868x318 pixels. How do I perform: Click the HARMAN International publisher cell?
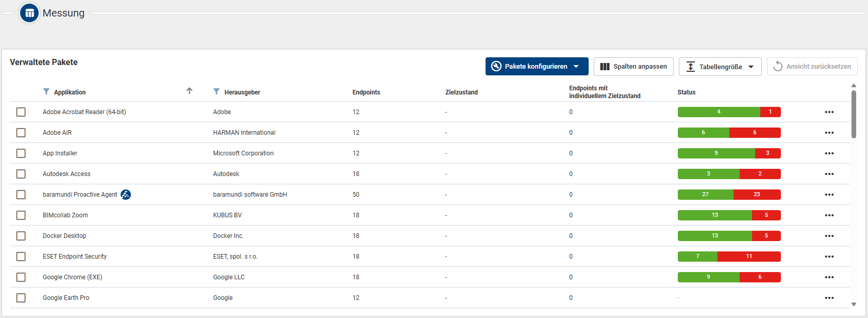(x=244, y=133)
